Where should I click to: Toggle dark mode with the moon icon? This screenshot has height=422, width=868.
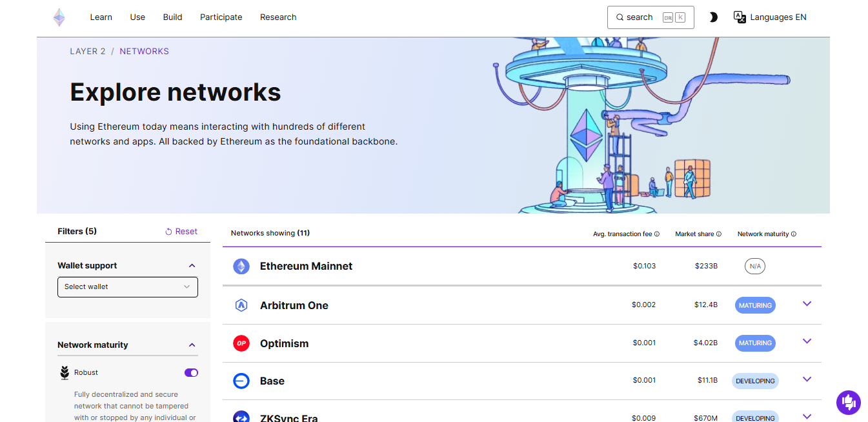point(713,17)
